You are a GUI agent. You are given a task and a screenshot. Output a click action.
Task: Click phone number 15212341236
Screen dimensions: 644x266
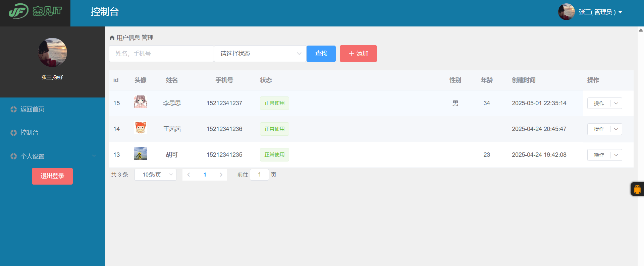[224, 129]
